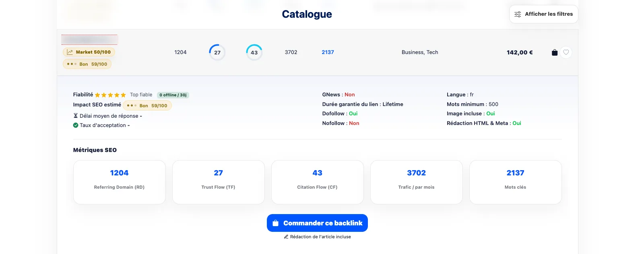
Task: Click the chart icon in Market badge
Action: click(x=70, y=52)
